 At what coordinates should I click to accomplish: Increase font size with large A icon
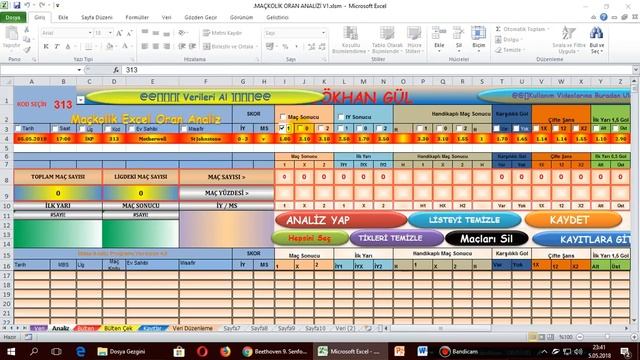tap(119, 33)
